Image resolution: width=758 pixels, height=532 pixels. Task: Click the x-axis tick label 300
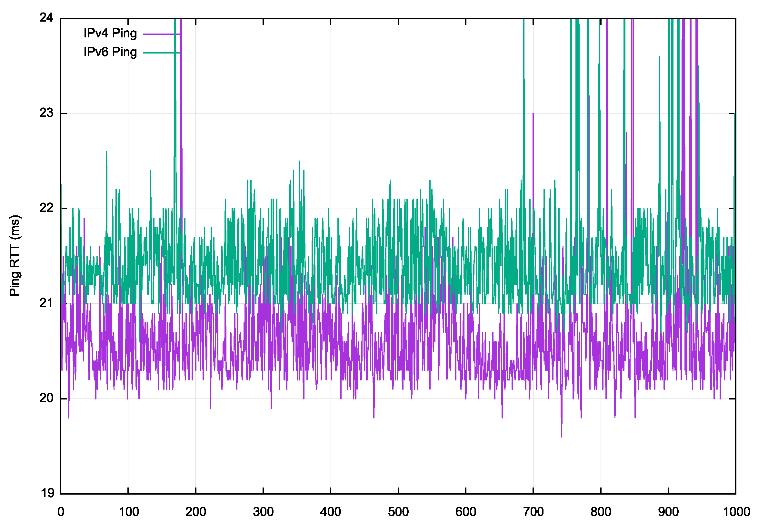263,512
